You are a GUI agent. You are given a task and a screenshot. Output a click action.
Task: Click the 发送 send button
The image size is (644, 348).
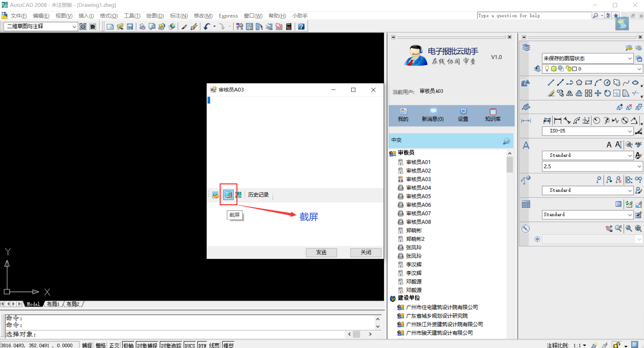click(x=321, y=252)
